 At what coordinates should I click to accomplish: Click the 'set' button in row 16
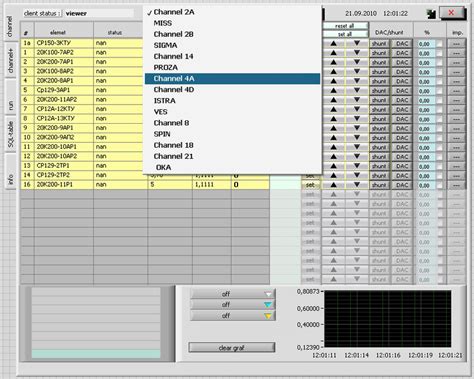point(310,185)
